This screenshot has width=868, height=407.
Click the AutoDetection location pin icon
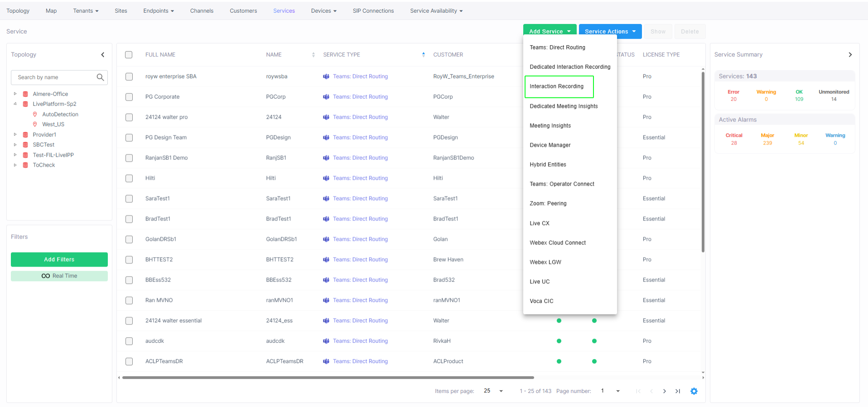click(x=35, y=115)
